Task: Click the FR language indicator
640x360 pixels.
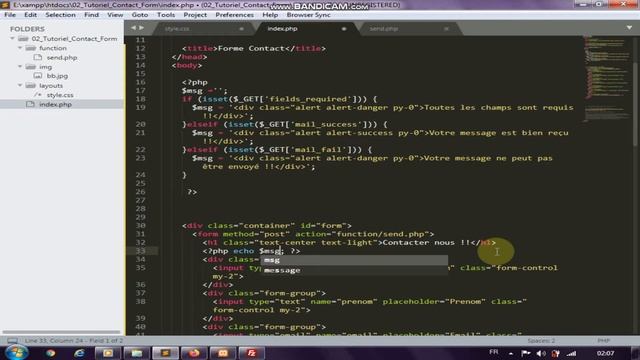Action: point(493,352)
